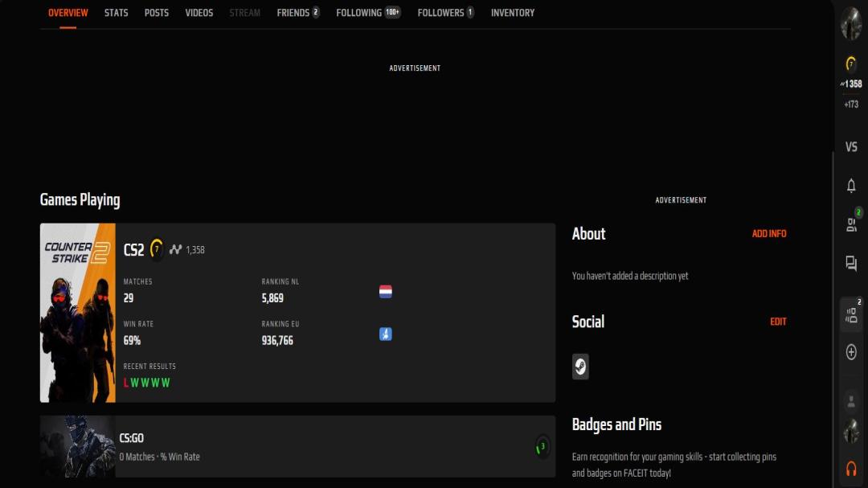
Task: Click the plus circle icon in sidebar
Action: pyautogui.click(x=851, y=352)
